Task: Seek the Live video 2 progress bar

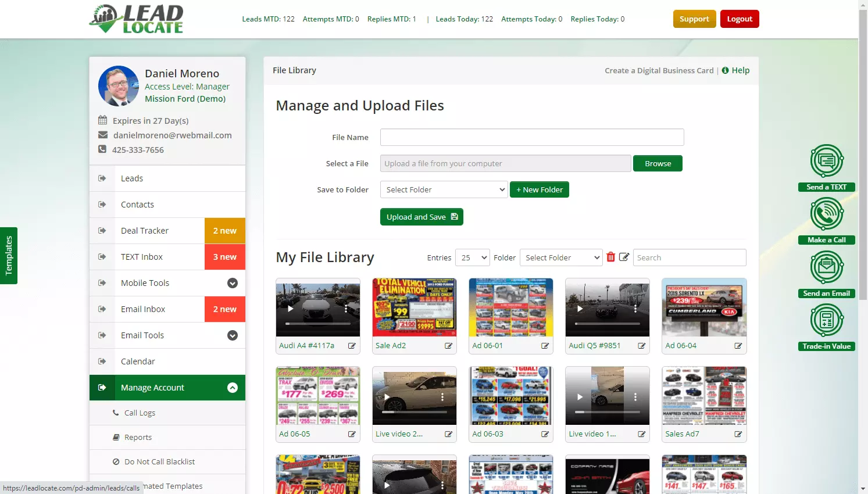Action: [415, 412]
